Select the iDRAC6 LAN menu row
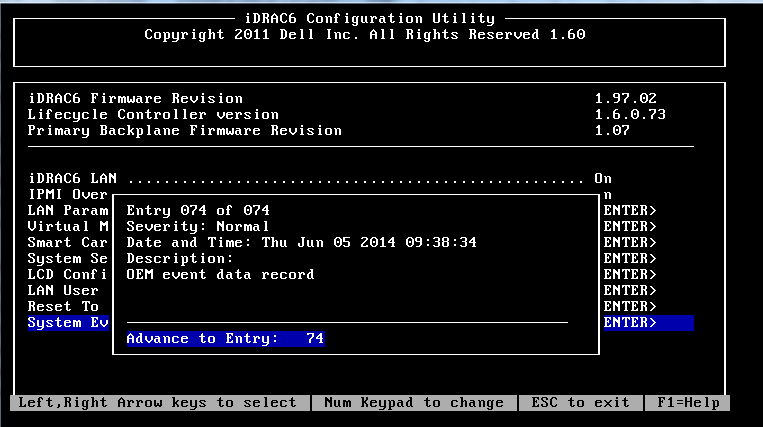 [x=320, y=178]
